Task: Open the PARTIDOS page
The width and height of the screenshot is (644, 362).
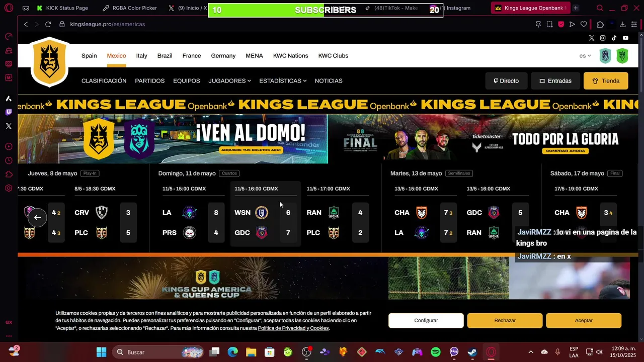Action: [x=149, y=80]
